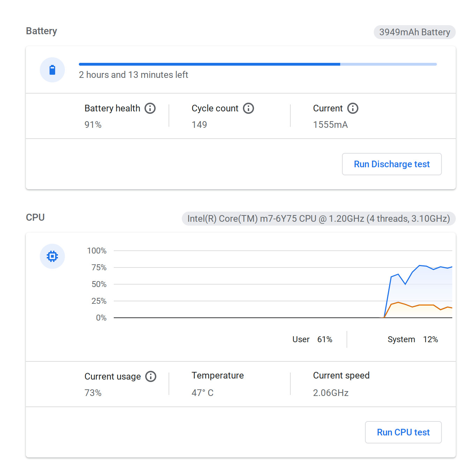
Task: Click the battery charge progress bar
Action: pos(258,64)
